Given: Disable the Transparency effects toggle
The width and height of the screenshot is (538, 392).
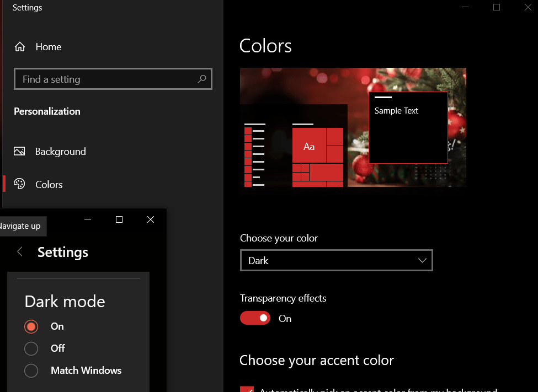Looking at the screenshot, I should (255, 318).
